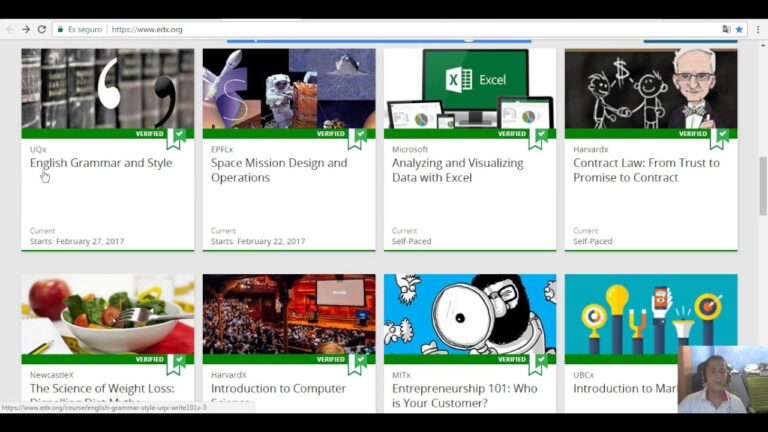Click the magnifying glass cartoon thumbnail
The image size is (768, 432).
tap(470, 314)
